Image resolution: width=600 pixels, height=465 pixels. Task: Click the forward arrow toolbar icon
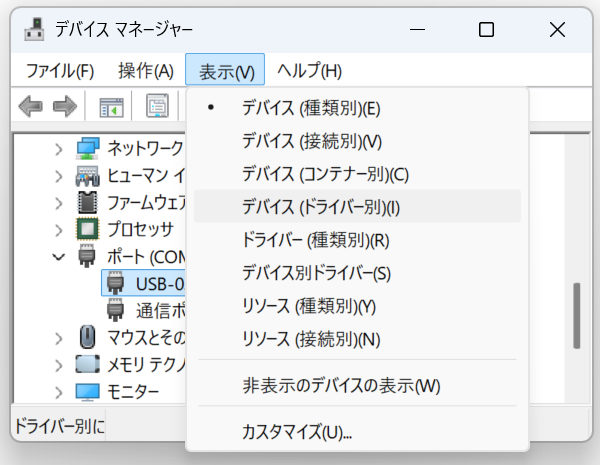[65, 106]
